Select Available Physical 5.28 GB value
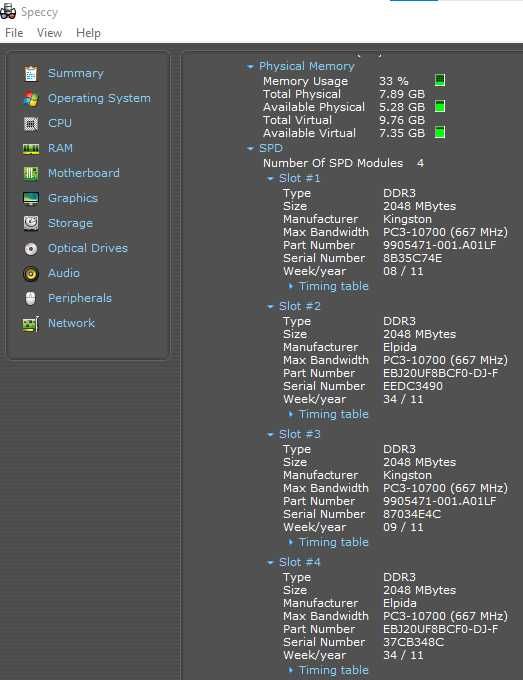 click(x=402, y=107)
